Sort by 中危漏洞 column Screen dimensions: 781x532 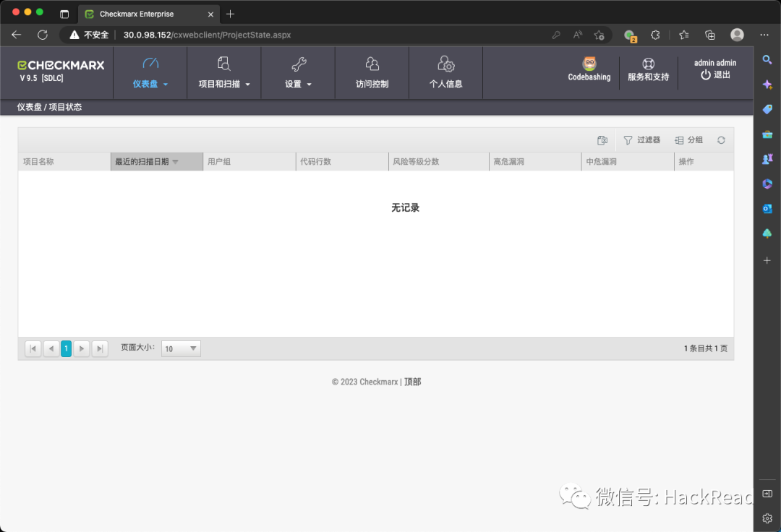[x=628, y=162]
